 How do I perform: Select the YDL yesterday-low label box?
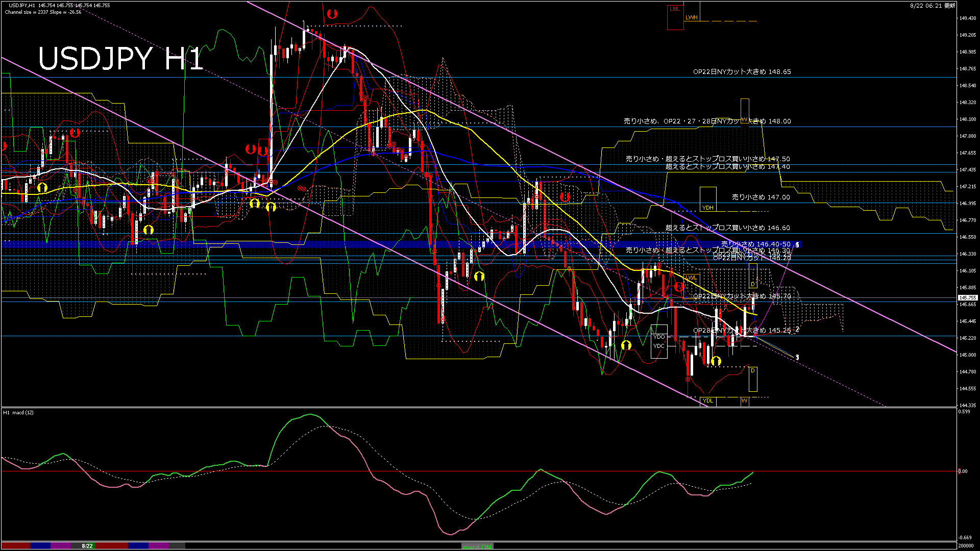708,400
